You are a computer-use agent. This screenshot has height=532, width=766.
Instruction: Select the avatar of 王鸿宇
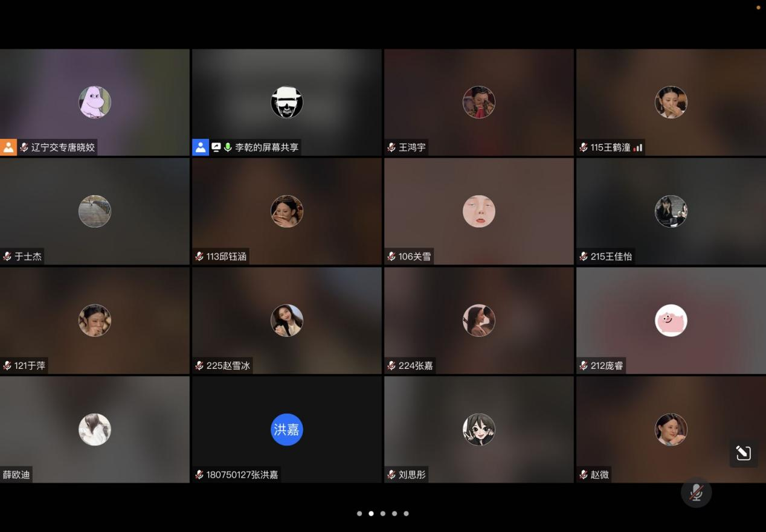[479, 102]
